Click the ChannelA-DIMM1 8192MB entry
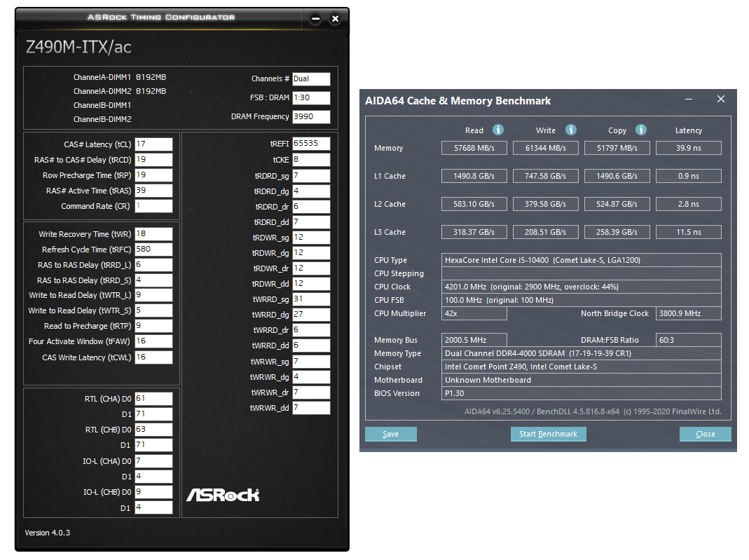Viewport: 749px width, 560px height. point(119,77)
